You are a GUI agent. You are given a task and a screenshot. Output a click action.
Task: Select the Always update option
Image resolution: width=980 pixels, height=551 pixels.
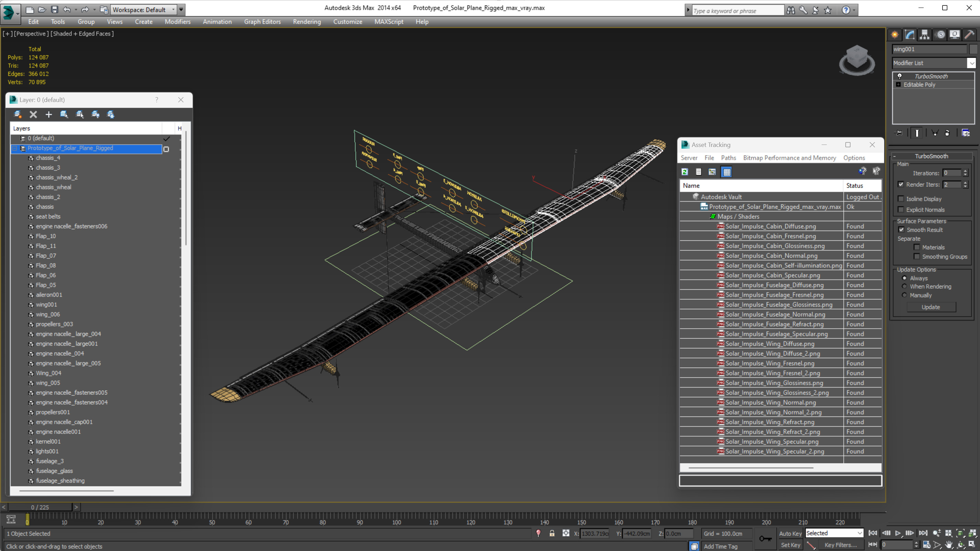904,278
